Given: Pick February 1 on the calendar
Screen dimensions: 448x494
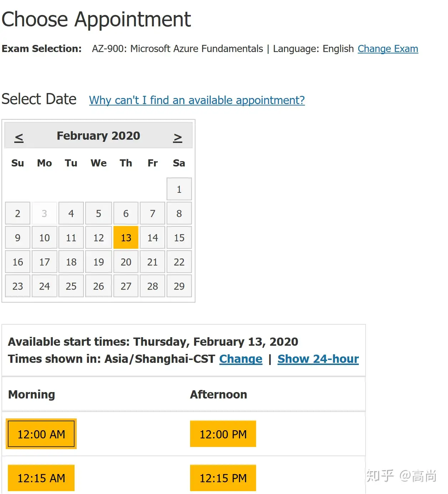Looking at the screenshot, I should [179, 189].
